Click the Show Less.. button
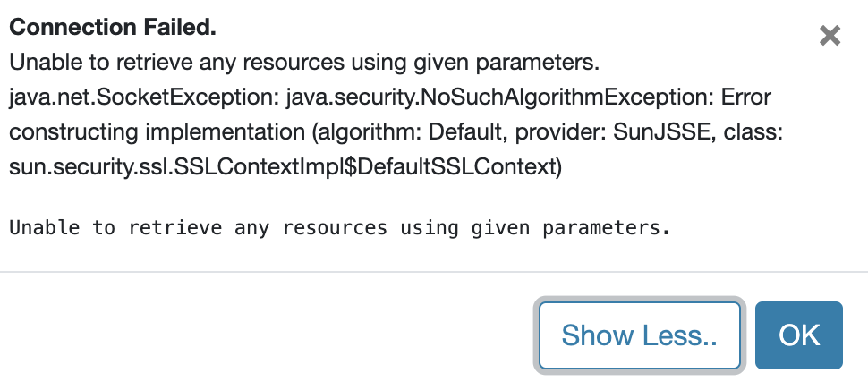Viewport: 868px width, 390px height. tap(640, 335)
